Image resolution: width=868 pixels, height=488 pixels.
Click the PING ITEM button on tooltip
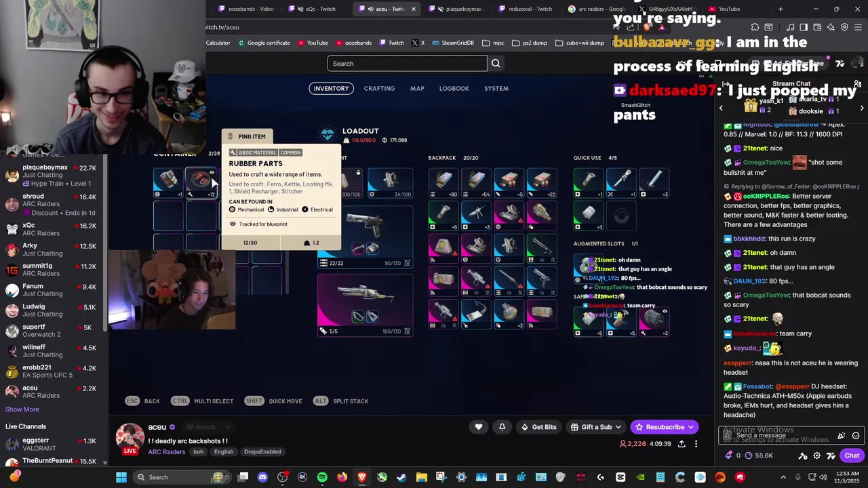click(248, 136)
